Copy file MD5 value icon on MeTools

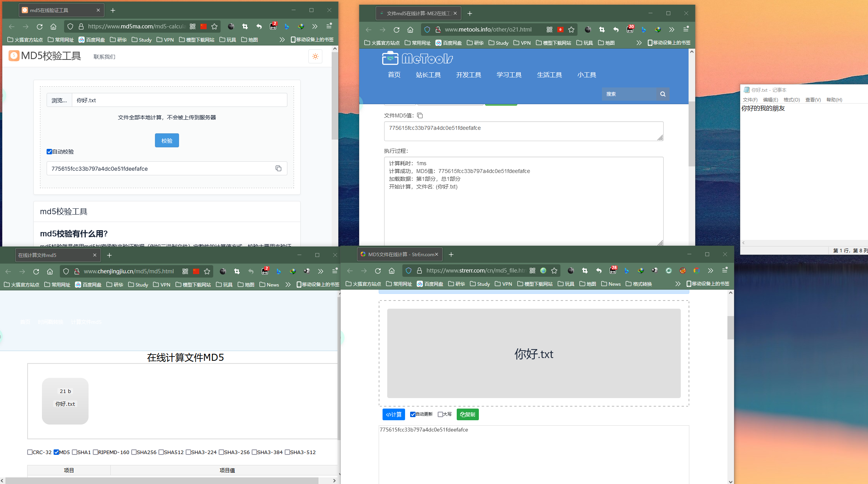coord(420,115)
